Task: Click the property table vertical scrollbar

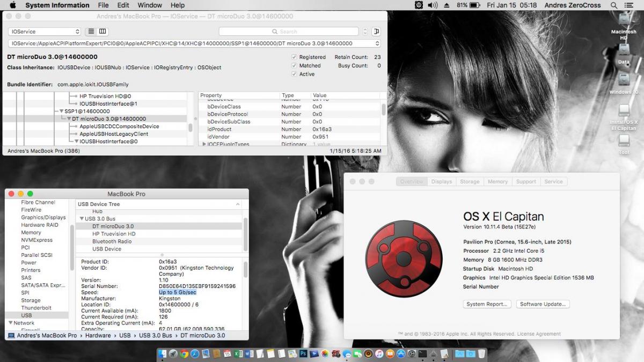Action: pos(383,109)
